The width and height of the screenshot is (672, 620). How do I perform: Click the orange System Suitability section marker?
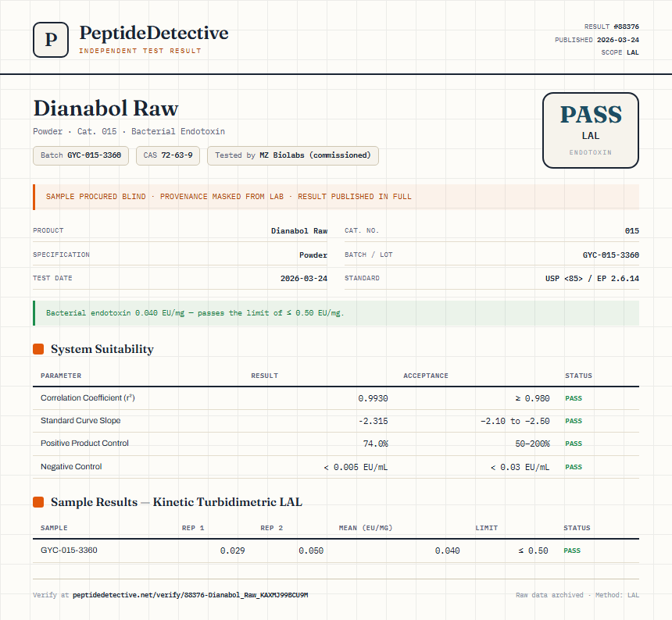click(38, 349)
